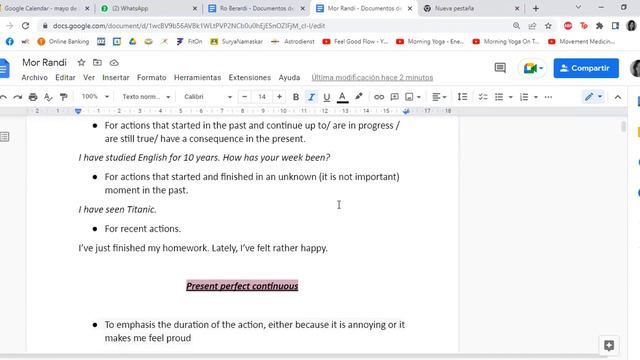The image size is (640, 360).
Task: Open the Extensiones menu
Action: [x=250, y=78]
